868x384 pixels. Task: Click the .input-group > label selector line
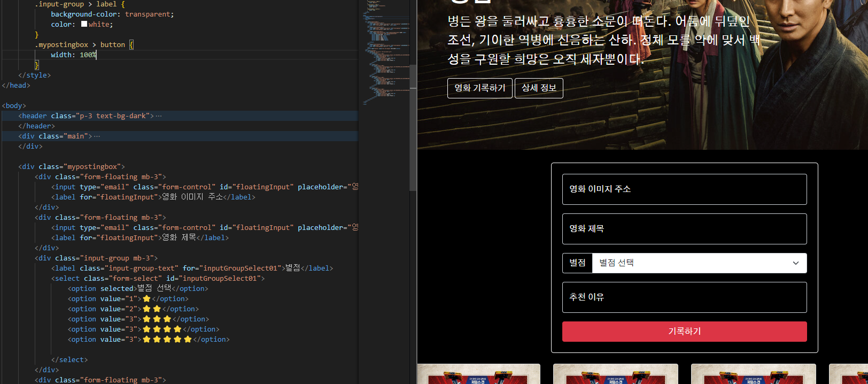pos(80,4)
